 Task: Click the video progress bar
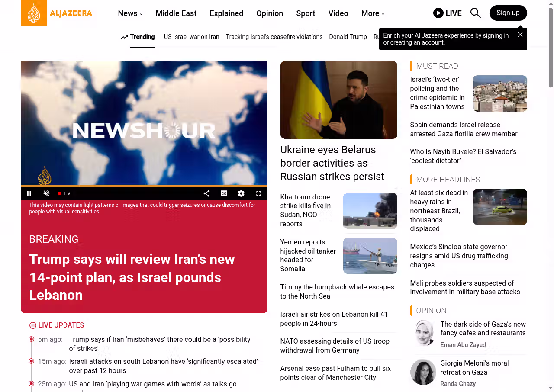pyautogui.click(x=144, y=186)
